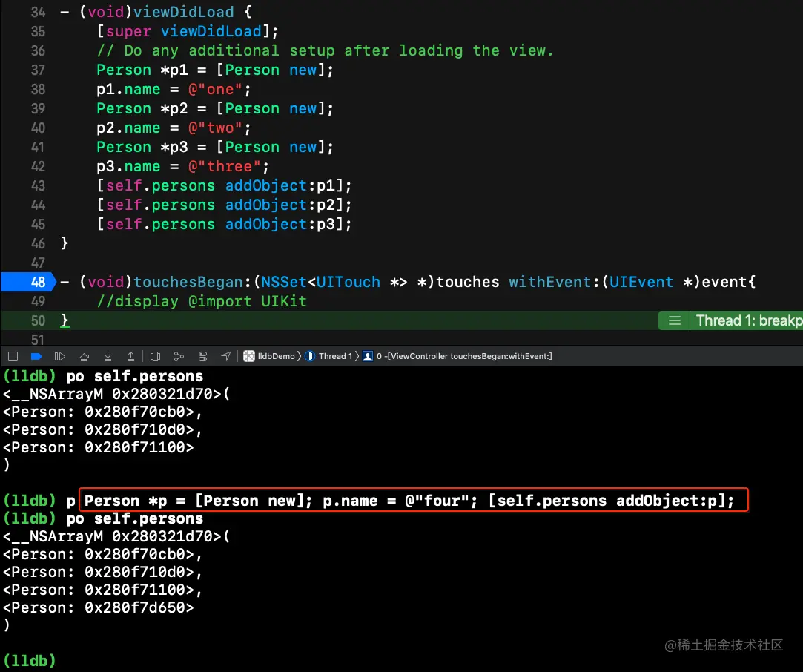Toggle the breakpoint on line 48
The image size is (803, 672).
28,282
